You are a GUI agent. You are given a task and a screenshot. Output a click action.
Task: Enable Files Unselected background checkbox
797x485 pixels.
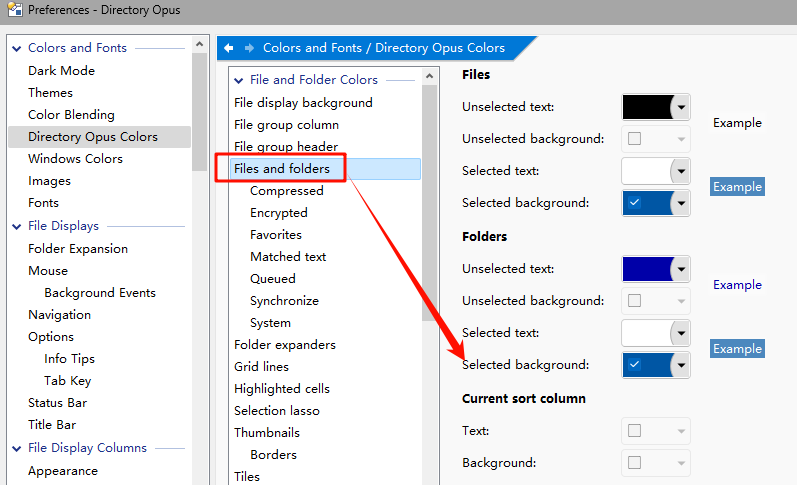(x=634, y=139)
